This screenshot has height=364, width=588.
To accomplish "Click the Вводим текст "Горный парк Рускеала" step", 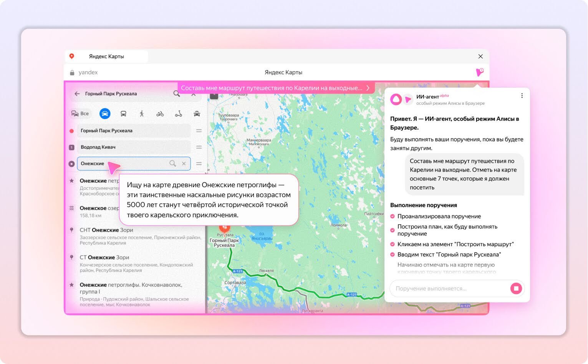I will (449, 255).
